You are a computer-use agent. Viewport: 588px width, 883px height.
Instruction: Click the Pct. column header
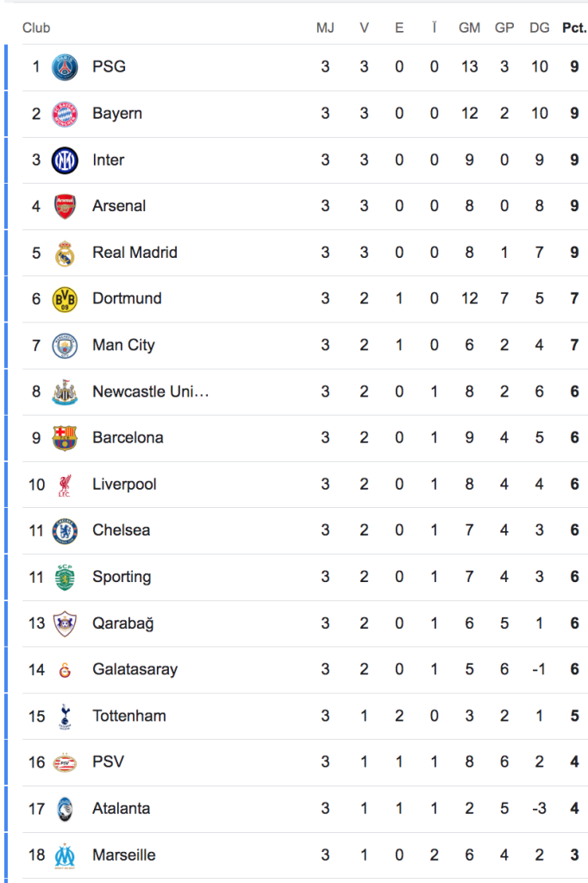pyautogui.click(x=574, y=28)
